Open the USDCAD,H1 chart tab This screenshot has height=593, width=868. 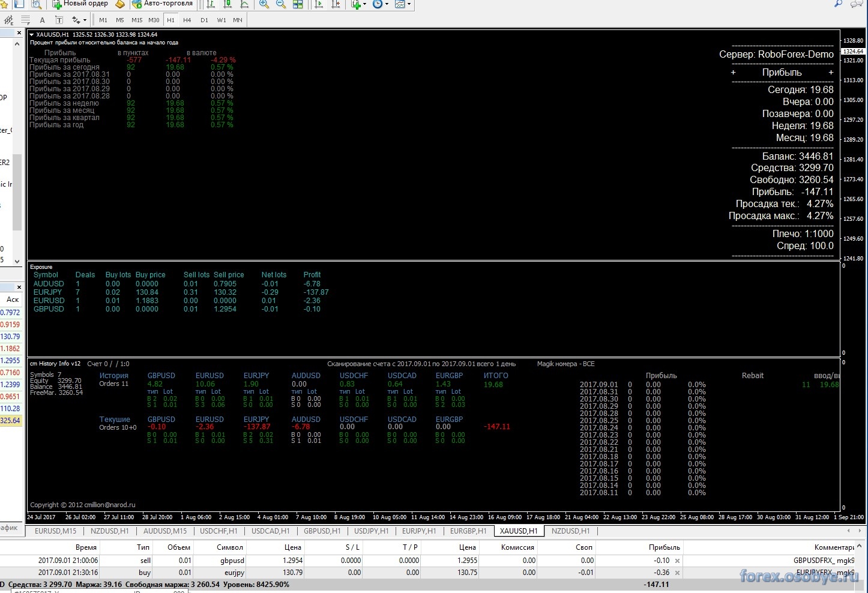pos(270,531)
